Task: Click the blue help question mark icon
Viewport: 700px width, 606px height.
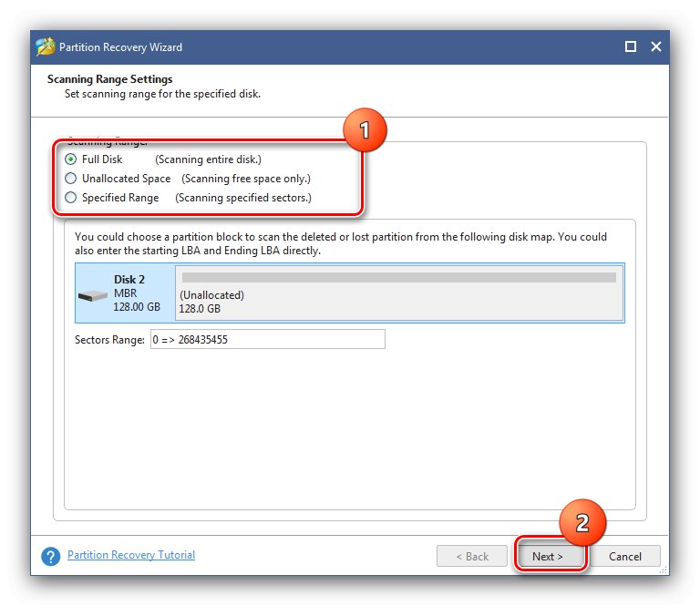Action: (x=50, y=557)
